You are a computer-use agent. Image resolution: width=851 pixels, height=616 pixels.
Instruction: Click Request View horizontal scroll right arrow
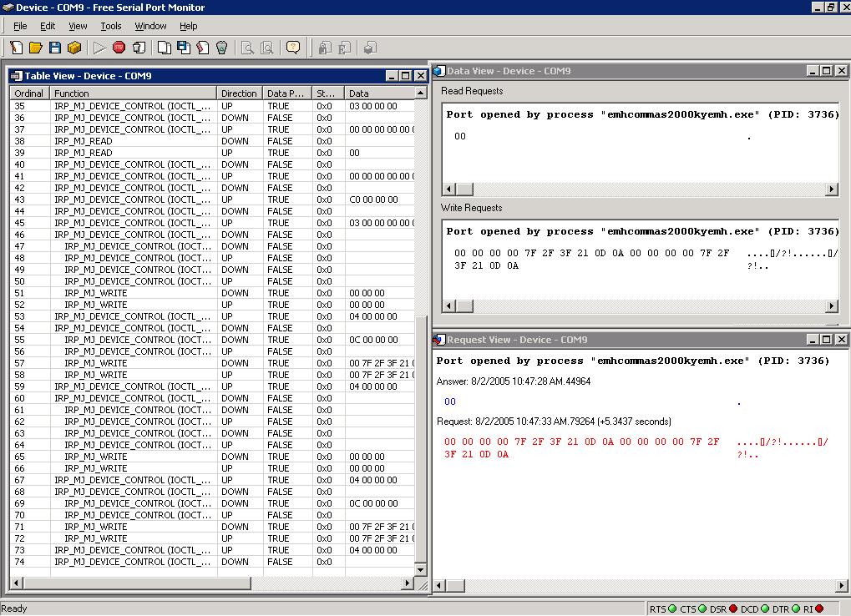pos(841,586)
